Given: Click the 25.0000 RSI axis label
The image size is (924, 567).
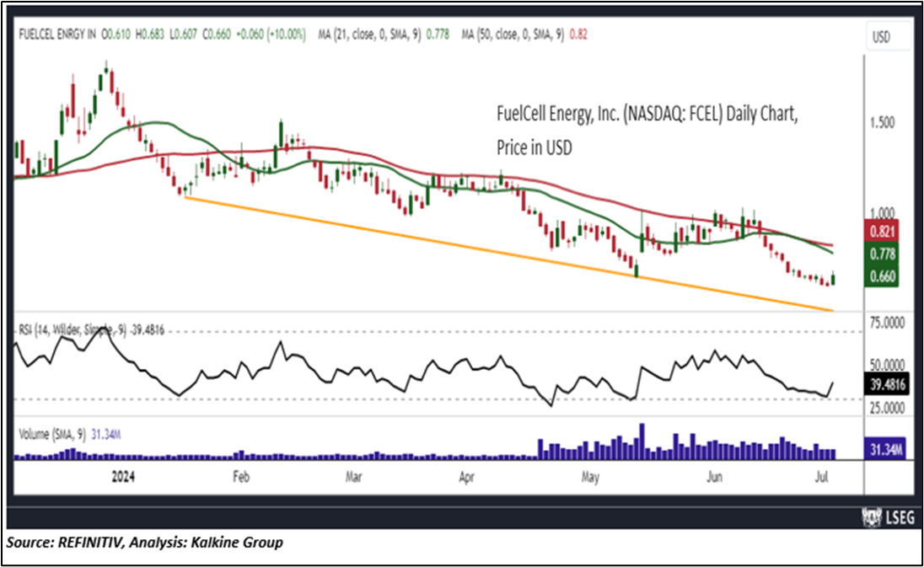Looking at the screenshot, I should pos(887,408).
